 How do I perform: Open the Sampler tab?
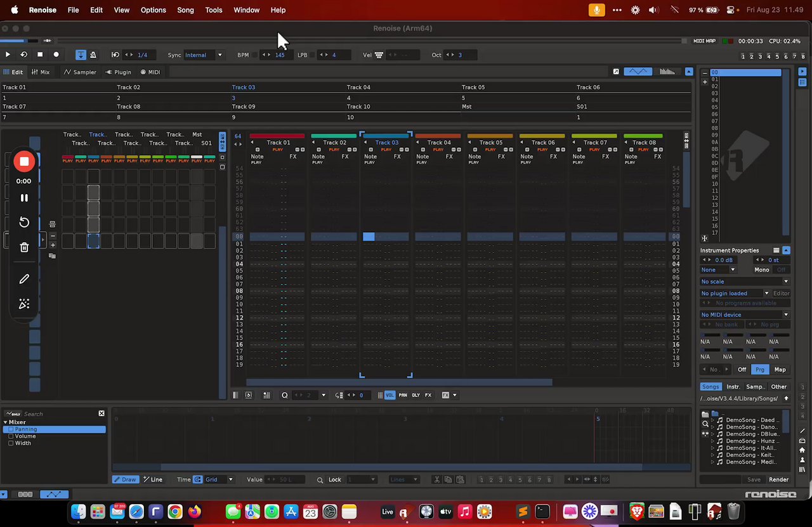click(x=80, y=72)
